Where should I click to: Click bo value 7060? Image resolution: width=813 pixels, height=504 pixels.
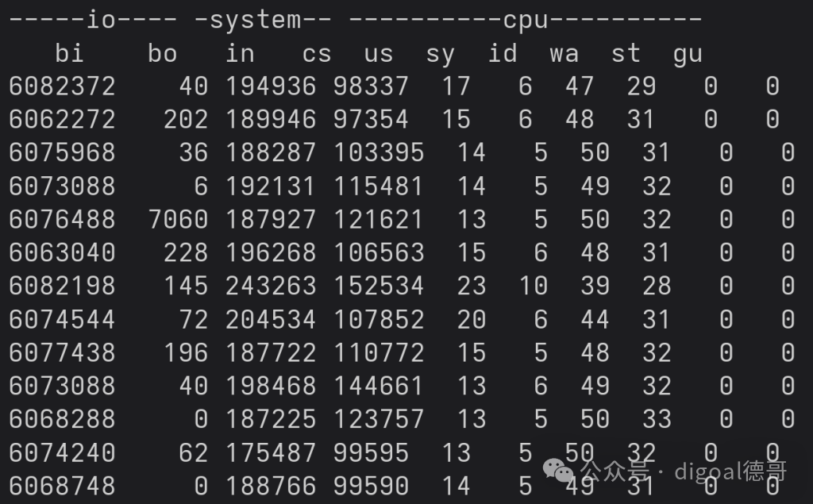(x=179, y=219)
